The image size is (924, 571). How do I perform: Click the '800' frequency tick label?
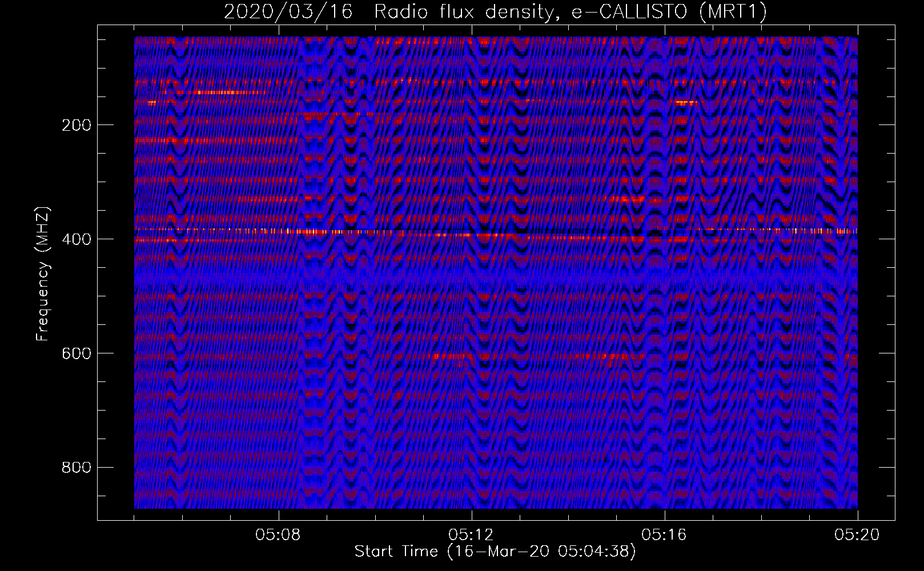pyautogui.click(x=77, y=468)
